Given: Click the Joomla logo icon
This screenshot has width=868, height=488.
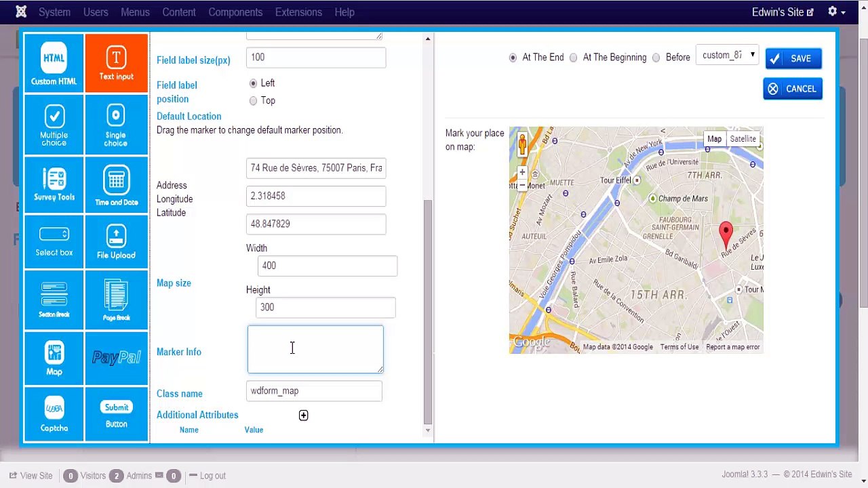Looking at the screenshot, I should point(21,12).
